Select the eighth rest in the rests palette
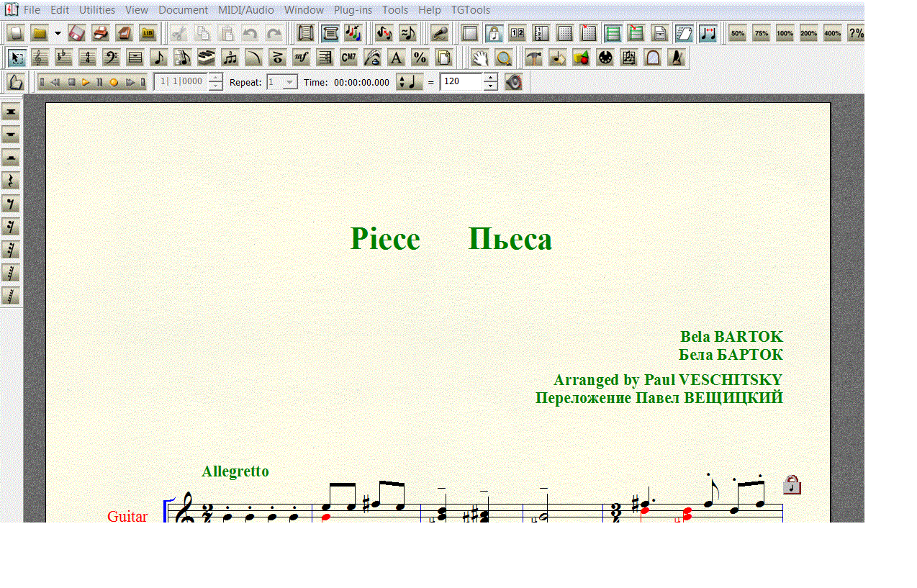The image size is (917, 588). pyautogui.click(x=11, y=204)
